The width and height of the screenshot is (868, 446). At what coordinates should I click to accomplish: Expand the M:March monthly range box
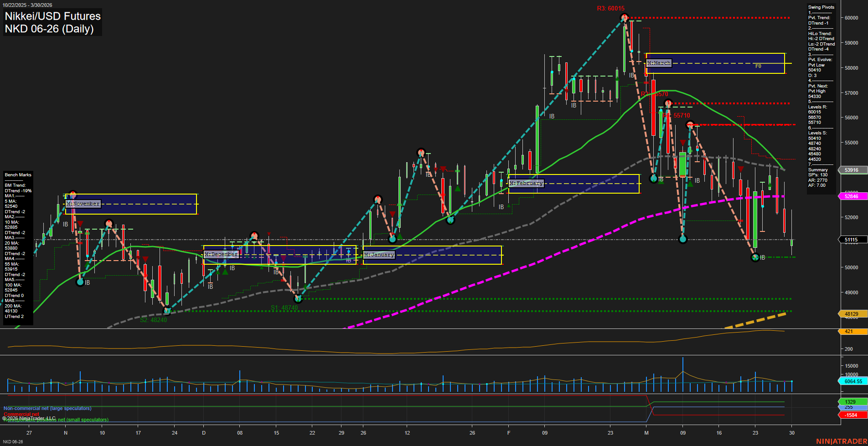(x=658, y=63)
